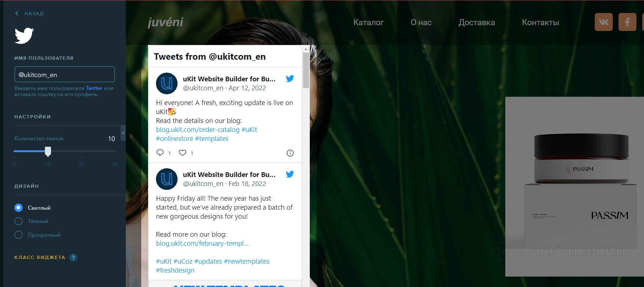
Task: Expand the Класс виджета section
Action: point(40,258)
